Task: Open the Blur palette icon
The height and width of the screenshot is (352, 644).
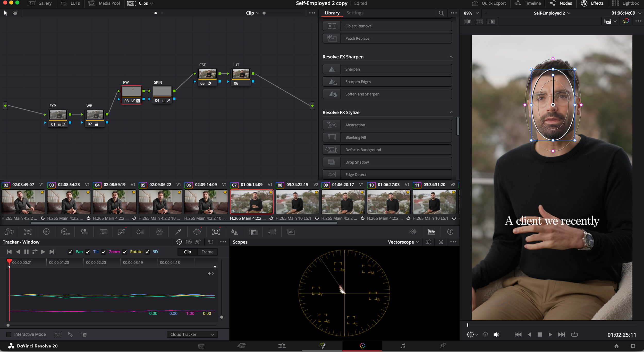Action: coord(234,232)
